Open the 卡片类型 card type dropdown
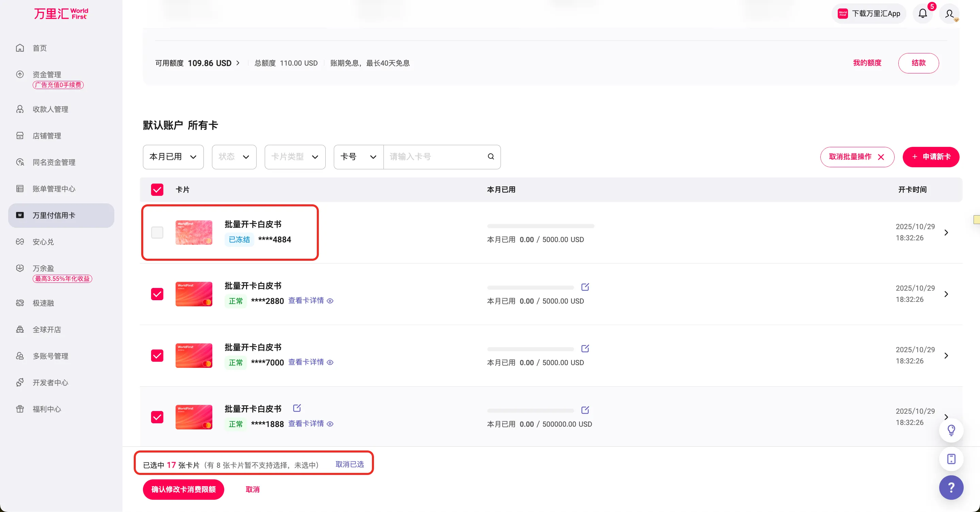The width and height of the screenshot is (980, 512). point(295,157)
